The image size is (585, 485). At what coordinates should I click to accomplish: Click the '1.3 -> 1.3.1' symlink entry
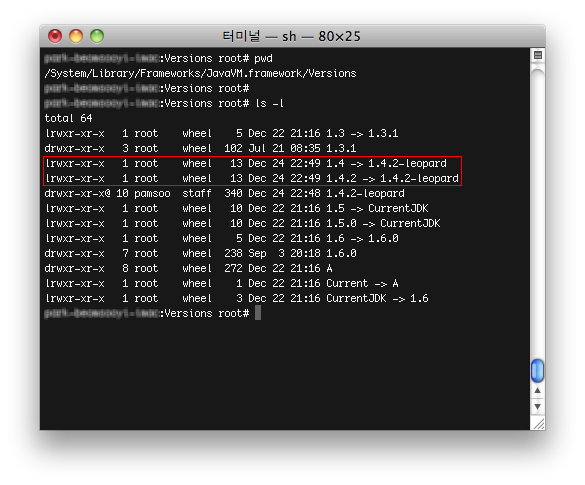(x=362, y=134)
